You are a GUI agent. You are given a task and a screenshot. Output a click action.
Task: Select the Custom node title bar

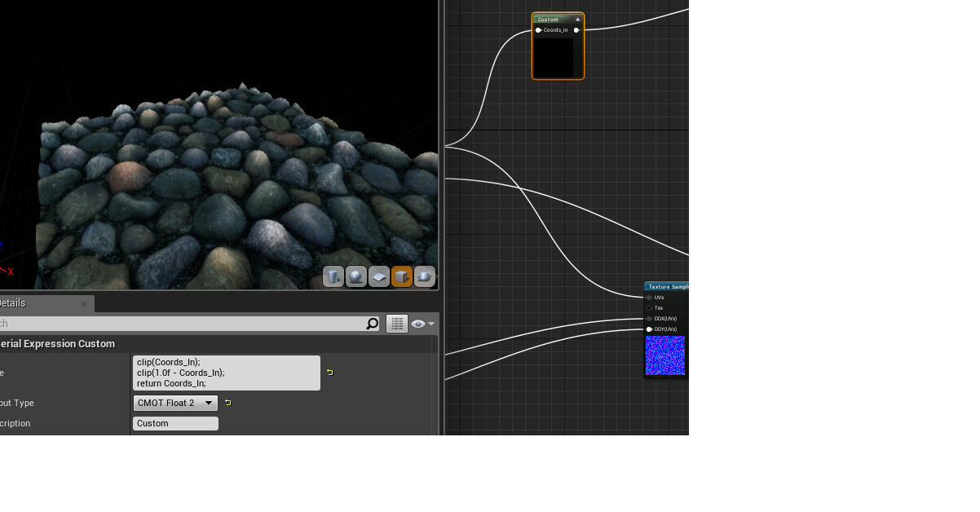(558, 19)
